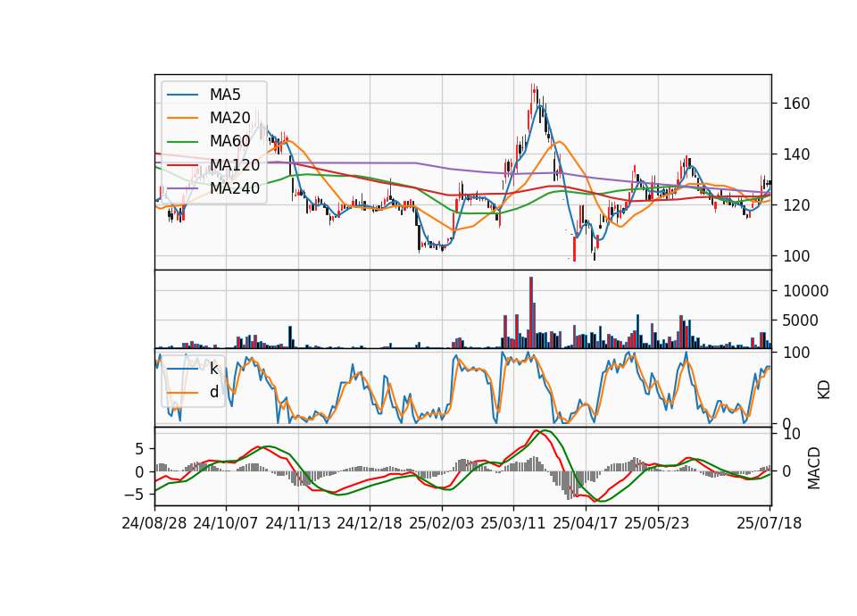Click the red MA120 legend line sample

coord(182,165)
